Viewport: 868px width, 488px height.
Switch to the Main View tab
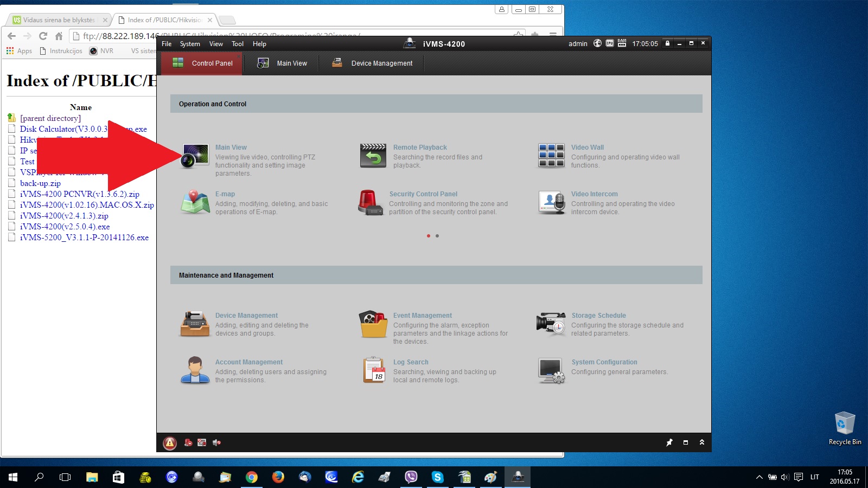click(x=282, y=63)
